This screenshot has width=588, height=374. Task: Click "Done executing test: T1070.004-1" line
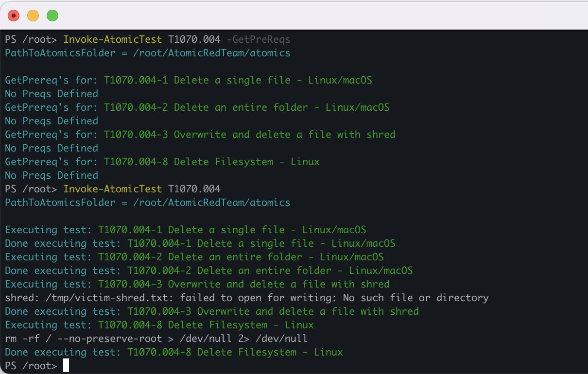[200, 243]
